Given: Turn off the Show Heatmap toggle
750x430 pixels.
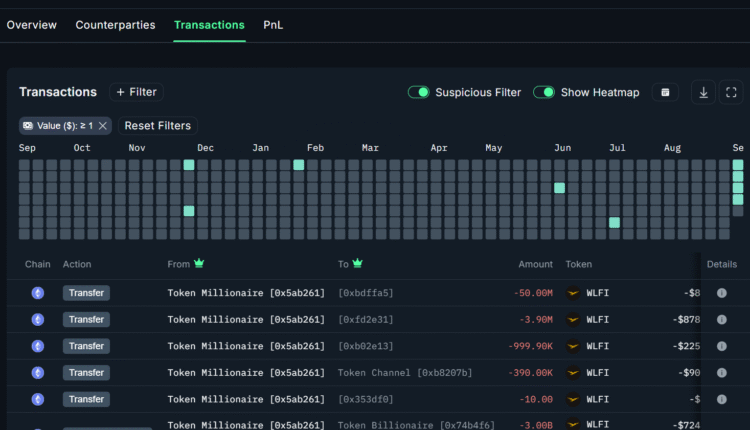Looking at the screenshot, I should tap(544, 92).
